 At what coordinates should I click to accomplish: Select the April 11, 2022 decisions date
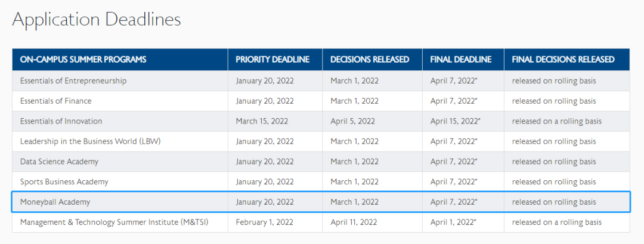point(355,222)
